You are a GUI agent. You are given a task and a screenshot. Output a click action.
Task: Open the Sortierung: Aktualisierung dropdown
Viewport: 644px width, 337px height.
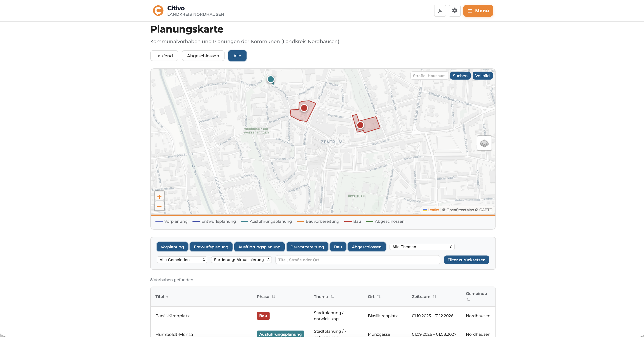coord(241,260)
